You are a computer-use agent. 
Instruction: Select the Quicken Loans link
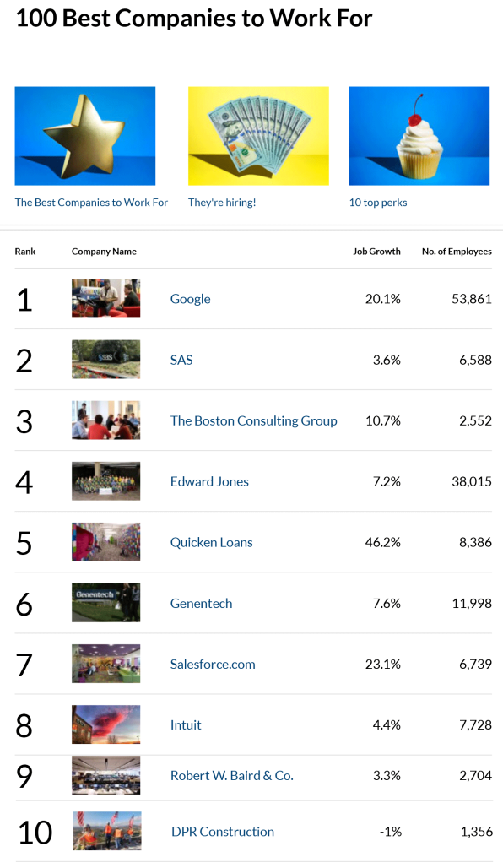click(212, 542)
